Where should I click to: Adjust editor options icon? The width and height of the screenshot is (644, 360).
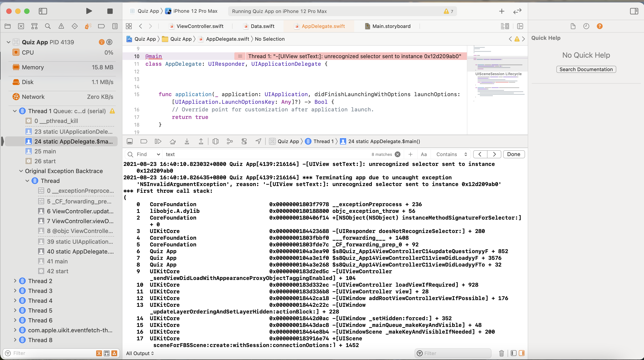[x=505, y=26]
